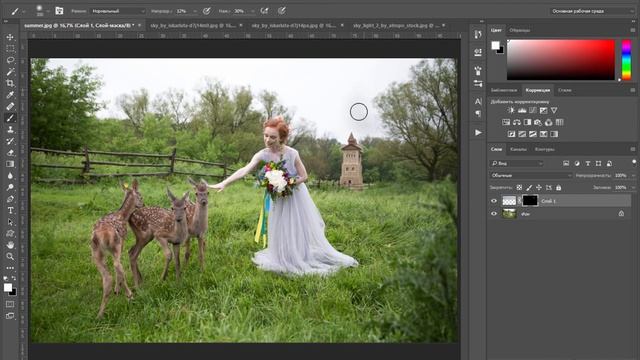Select the Crop tool
Viewport: 640px width, 360px height.
[x=10, y=83]
